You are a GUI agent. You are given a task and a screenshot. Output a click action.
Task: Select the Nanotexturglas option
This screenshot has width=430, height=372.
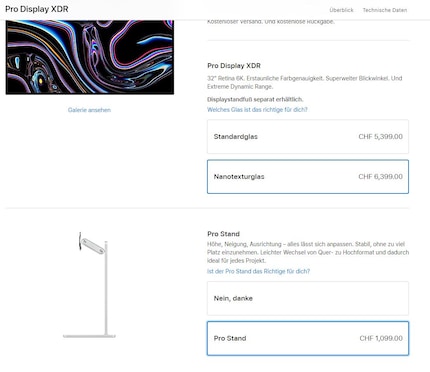coord(308,177)
